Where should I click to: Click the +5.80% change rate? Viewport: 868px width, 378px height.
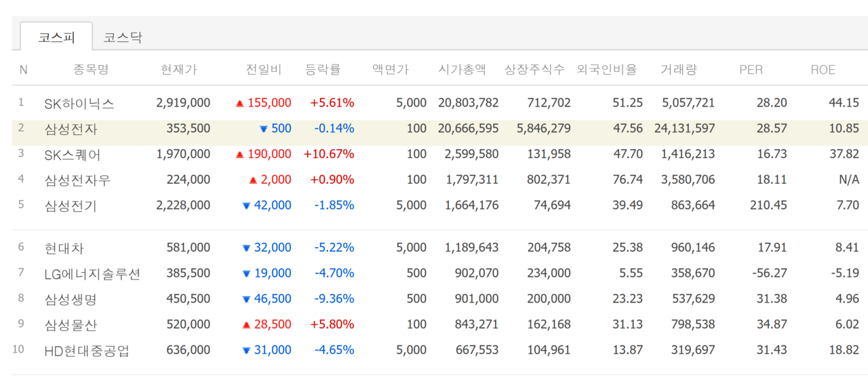tap(332, 325)
